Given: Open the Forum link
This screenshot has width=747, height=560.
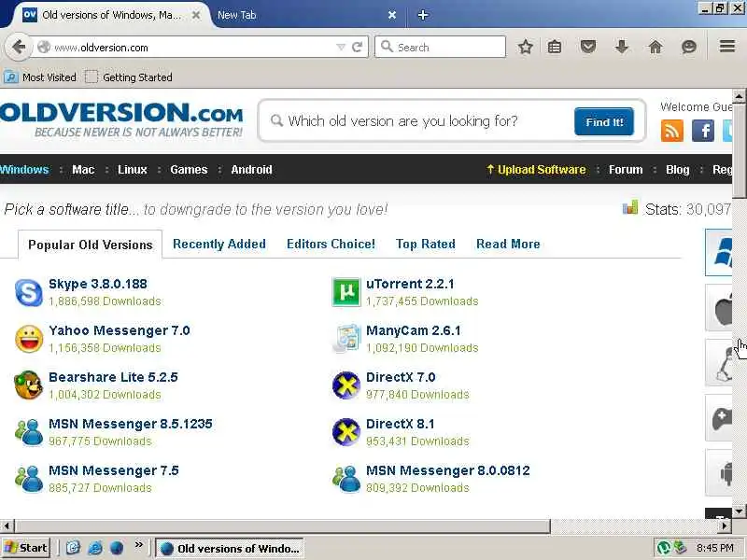Looking at the screenshot, I should coord(626,170).
